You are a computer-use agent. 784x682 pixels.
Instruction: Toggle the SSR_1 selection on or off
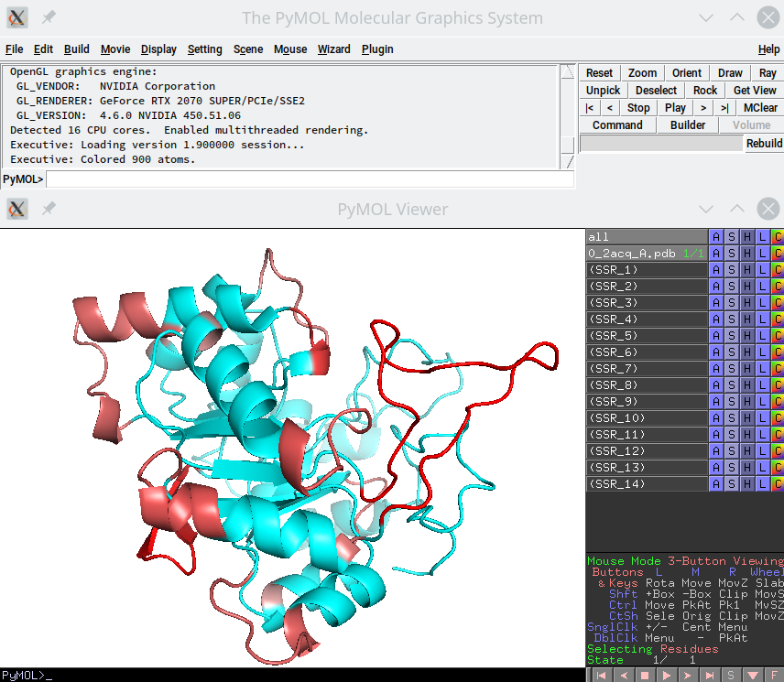(x=647, y=270)
